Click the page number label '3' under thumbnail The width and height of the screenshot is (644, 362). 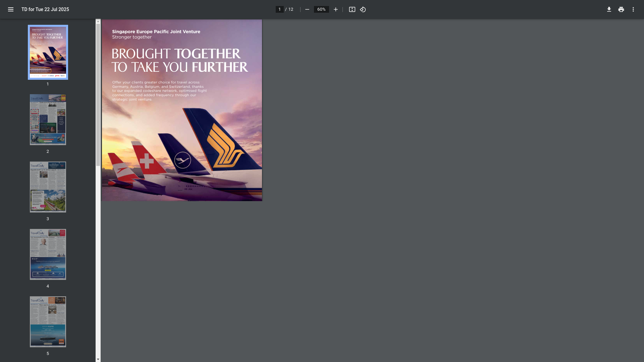48,219
